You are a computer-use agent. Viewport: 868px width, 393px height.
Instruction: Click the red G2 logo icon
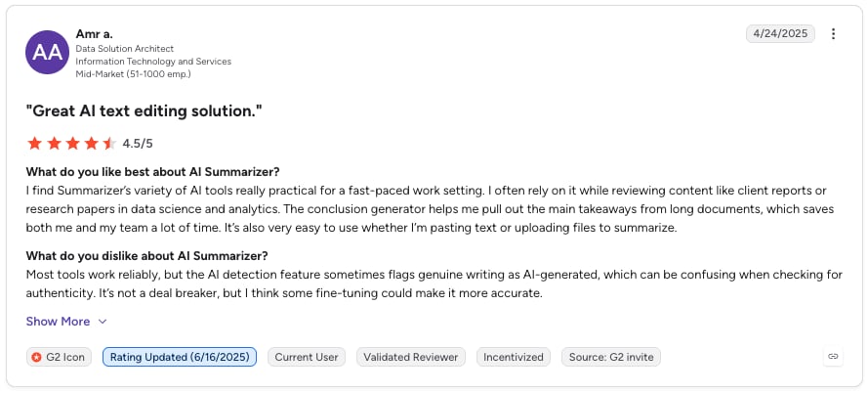tap(36, 357)
